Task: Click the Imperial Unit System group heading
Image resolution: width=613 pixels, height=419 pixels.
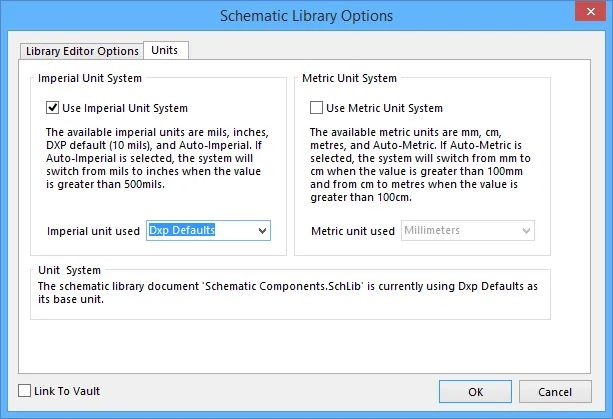Action: 90,78
